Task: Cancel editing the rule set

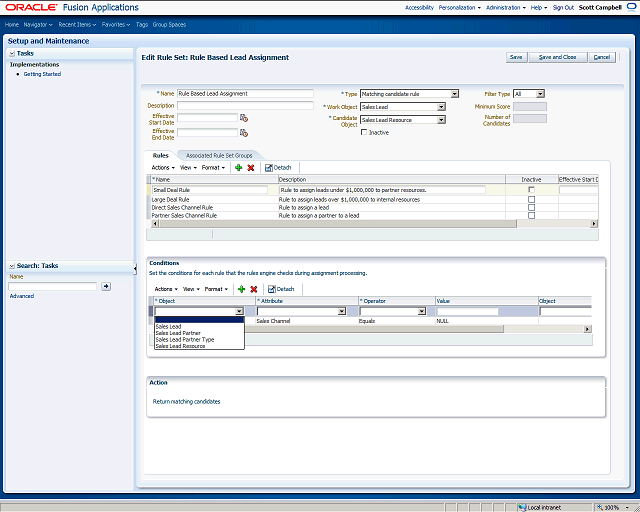Action: tap(602, 57)
